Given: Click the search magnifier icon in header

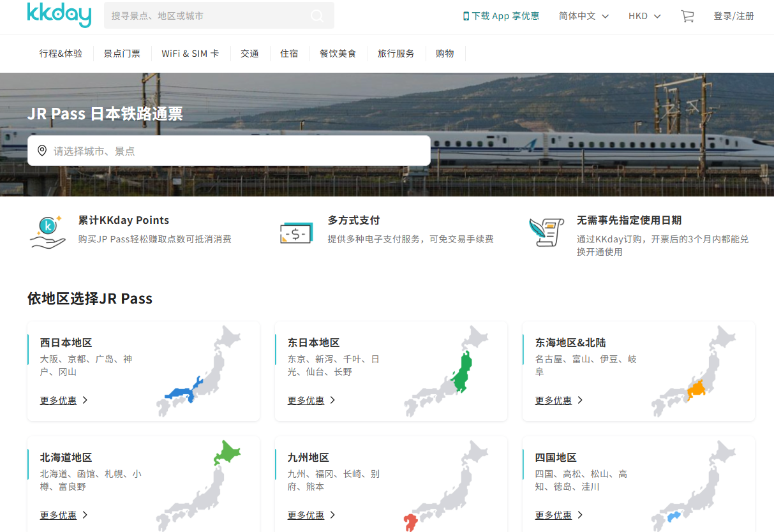Looking at the screenshot, I should click(317, 16).
